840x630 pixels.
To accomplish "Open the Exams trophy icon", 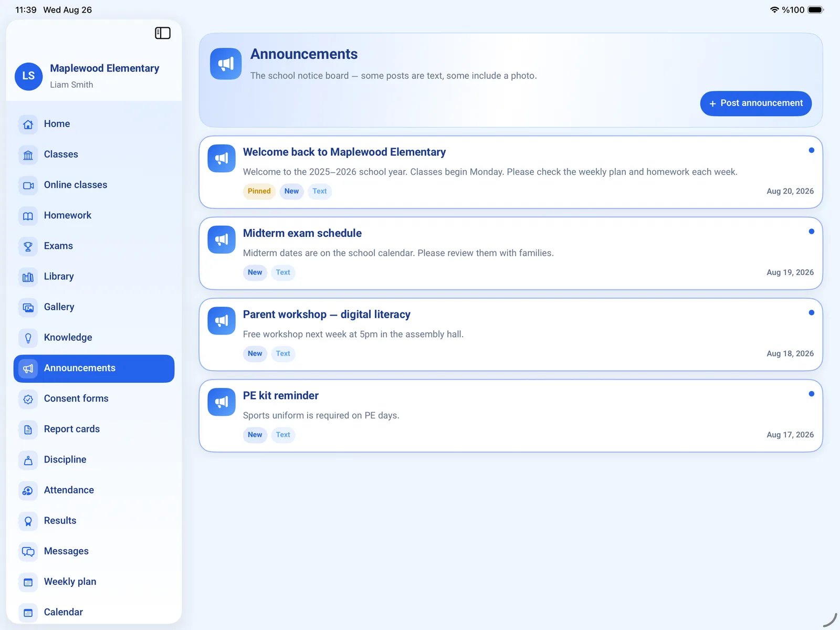I will tap(28, 246).
